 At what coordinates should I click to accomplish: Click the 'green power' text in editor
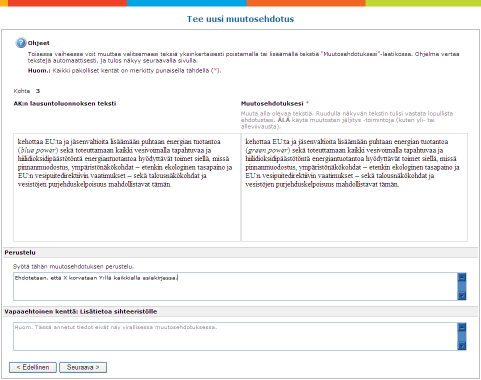tap(268, 150)
